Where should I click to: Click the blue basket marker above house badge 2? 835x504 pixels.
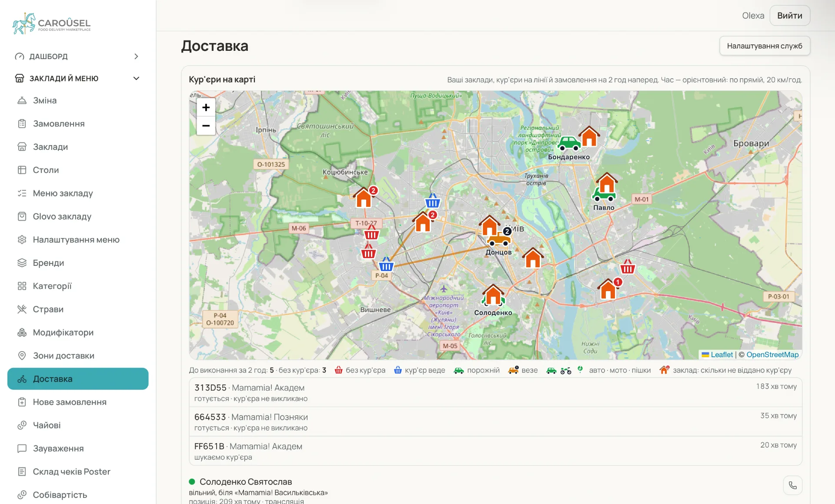pyautogui.click(x=432, y=201)
